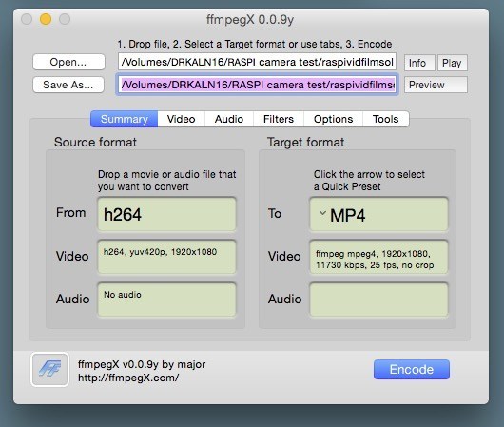Click the Play button
504x427 pixels.
pyautogui.click(x=452, y=63)
